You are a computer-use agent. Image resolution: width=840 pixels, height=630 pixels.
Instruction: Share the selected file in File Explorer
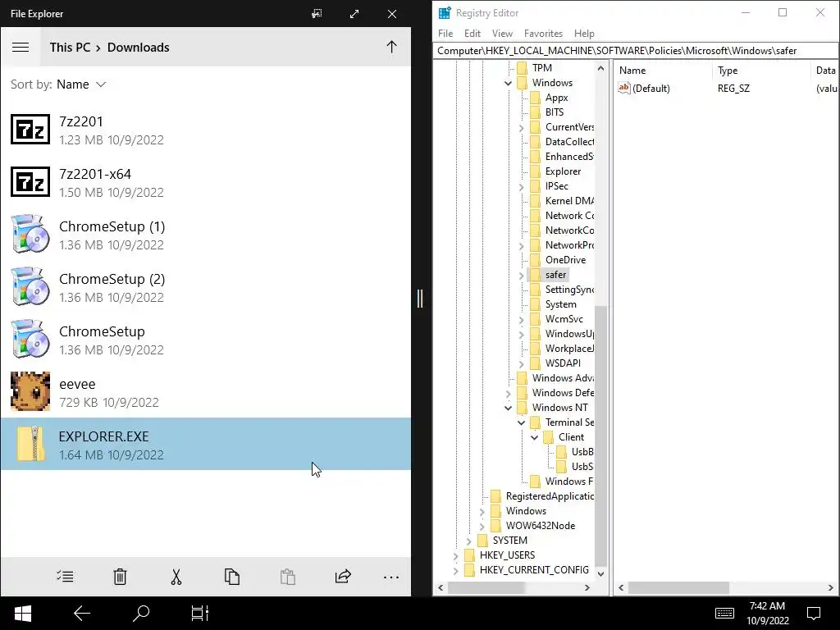tap(343, 577)
